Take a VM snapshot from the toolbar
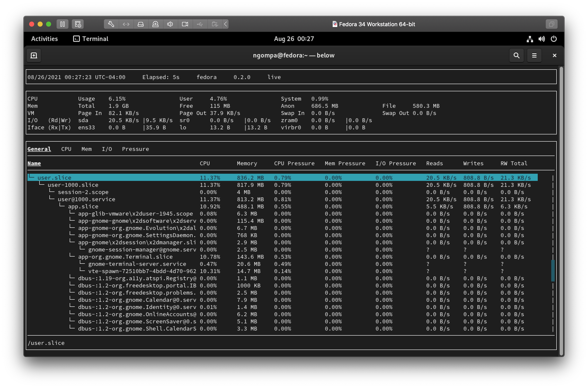This screenshot has height=388, width=588. point(78,24)
